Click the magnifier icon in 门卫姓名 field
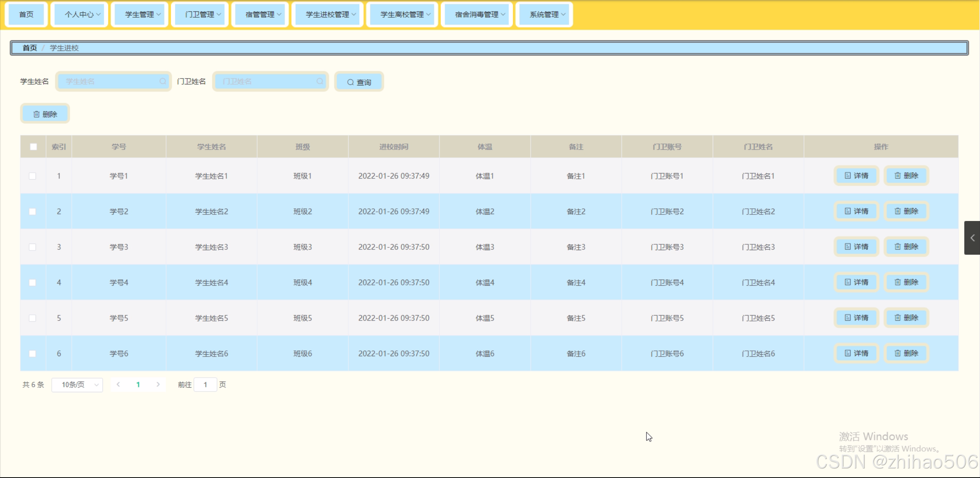Image resolution: width=980 pixels, height=478 pixels. (x=320, y=81)
